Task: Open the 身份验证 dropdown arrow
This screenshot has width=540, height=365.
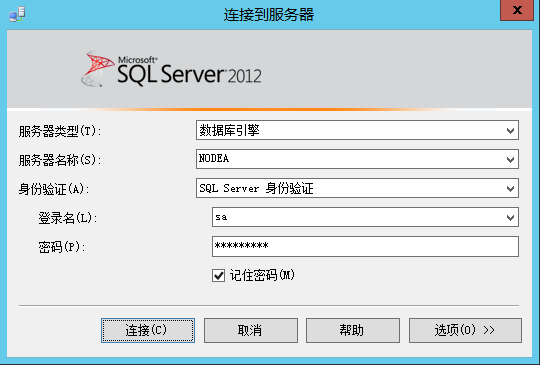Action: 510,188
